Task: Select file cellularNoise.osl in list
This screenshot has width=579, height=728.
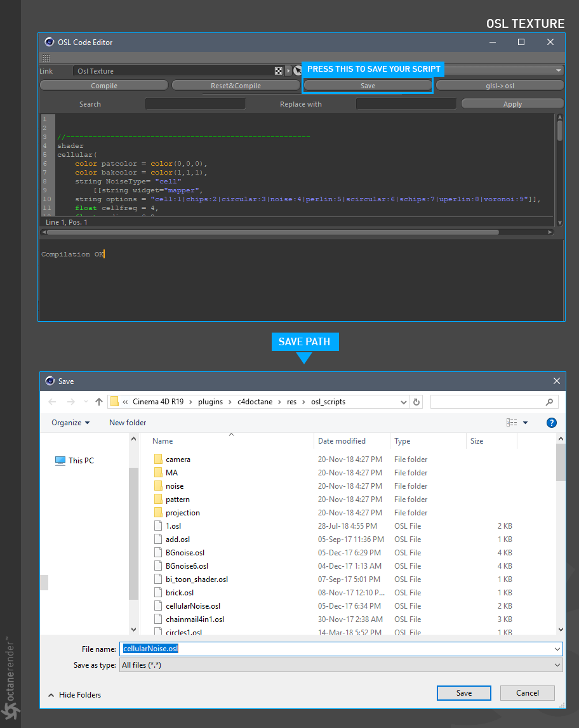Action: point(193,606)
